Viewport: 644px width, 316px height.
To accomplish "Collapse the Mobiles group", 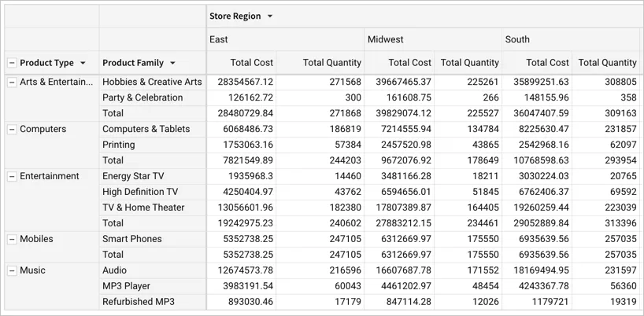I will tap(12, 239).
